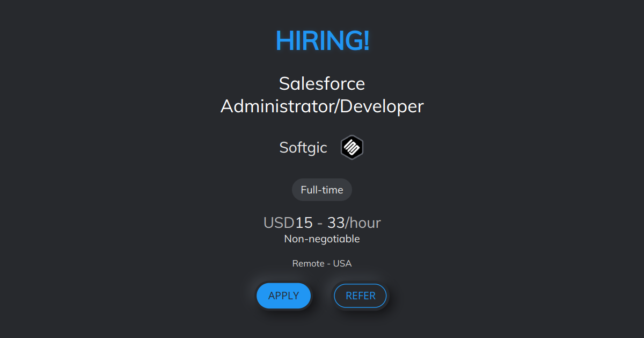Click the word Salesforce in the job title
Viewport: 644px width, 338px height.
322,83
